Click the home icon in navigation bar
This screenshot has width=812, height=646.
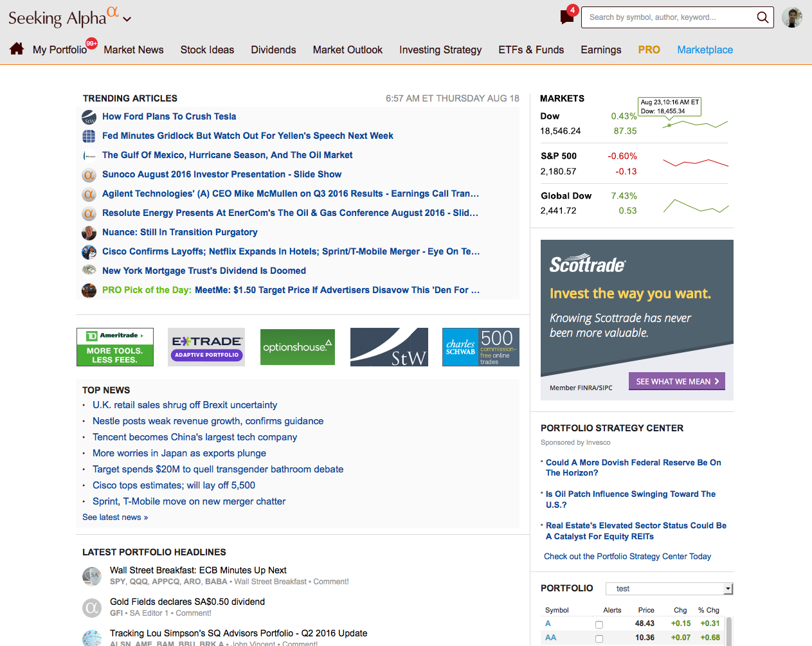[x=17, y=49]
